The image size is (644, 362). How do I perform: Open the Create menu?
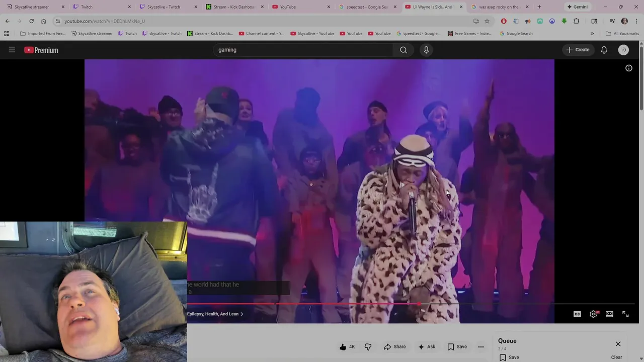point(578,50)
